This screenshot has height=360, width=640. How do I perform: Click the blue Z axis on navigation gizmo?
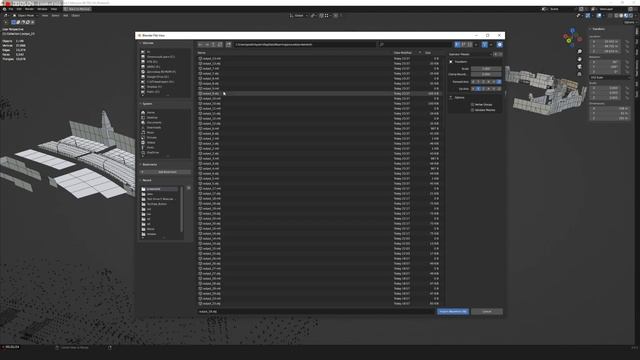pos(573,31)
